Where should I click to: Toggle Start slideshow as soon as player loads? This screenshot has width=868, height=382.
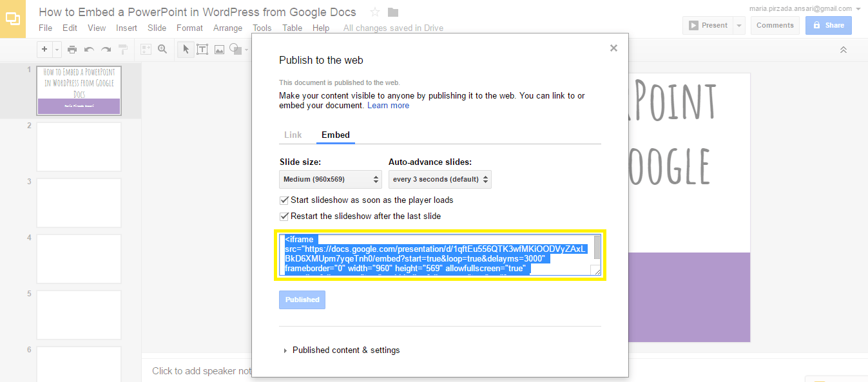(284, 200)
